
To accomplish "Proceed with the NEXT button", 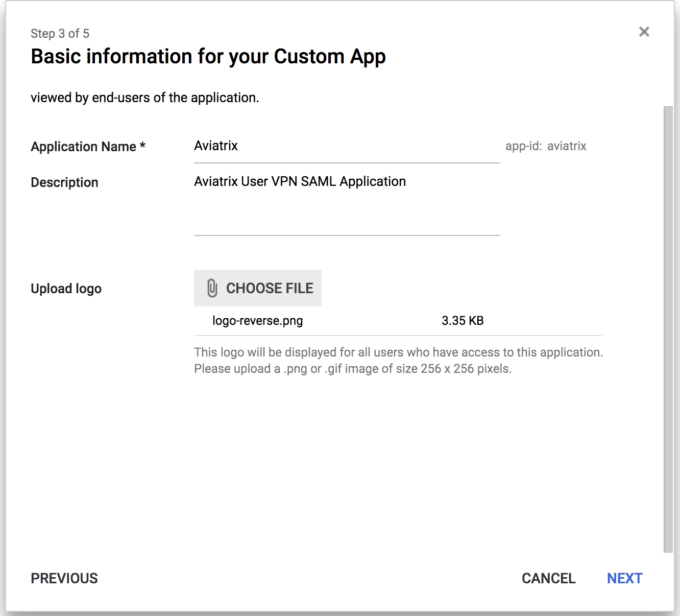I will coord(624,578).
